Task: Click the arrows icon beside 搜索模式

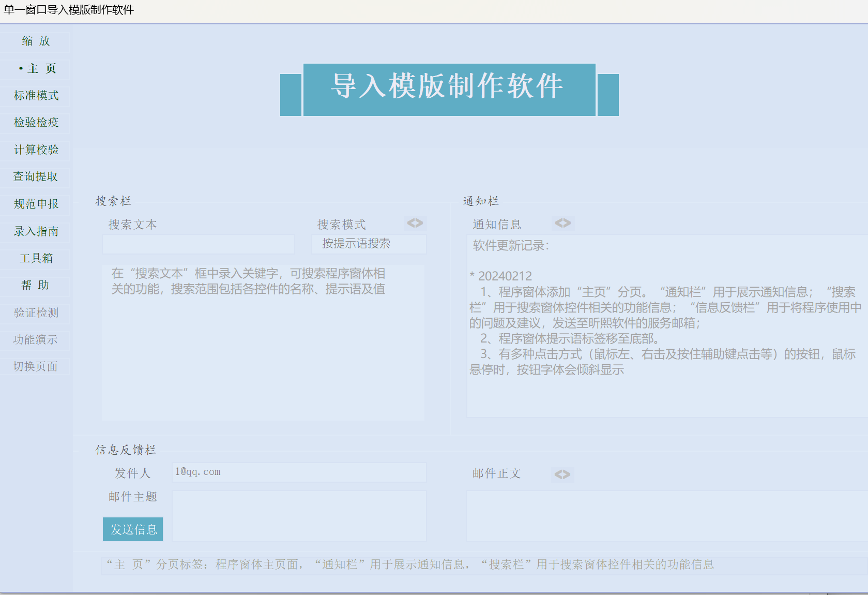Action: [x=415, y=223]
